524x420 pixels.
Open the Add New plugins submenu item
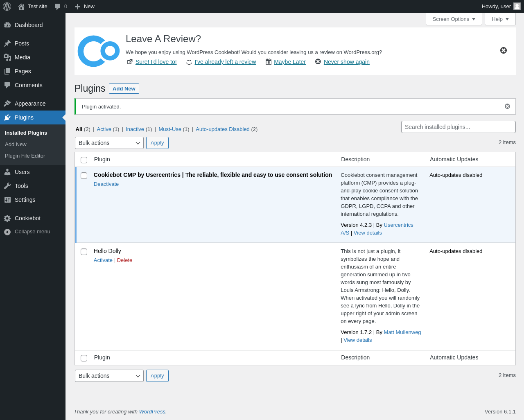[16, 145]
